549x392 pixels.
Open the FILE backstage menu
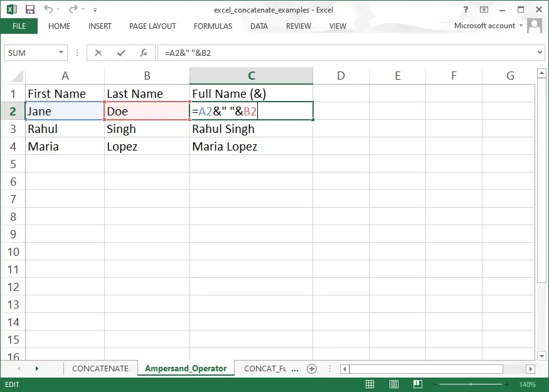point(19,26)
